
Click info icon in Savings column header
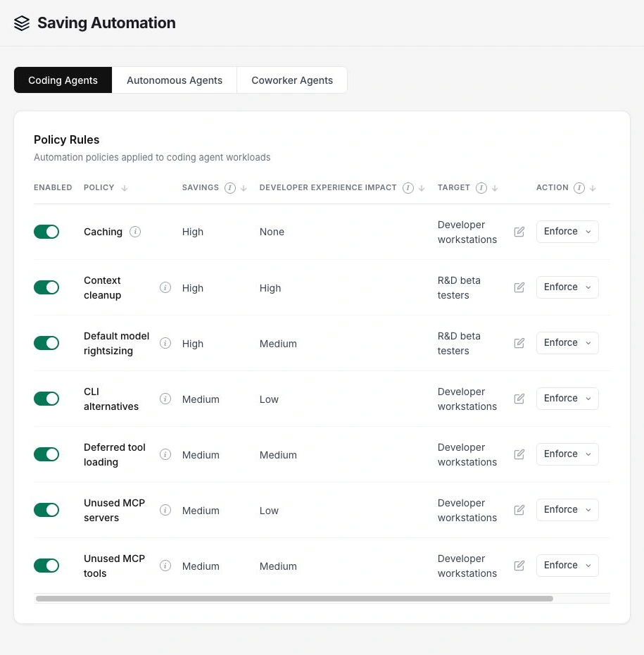[230, 188]
